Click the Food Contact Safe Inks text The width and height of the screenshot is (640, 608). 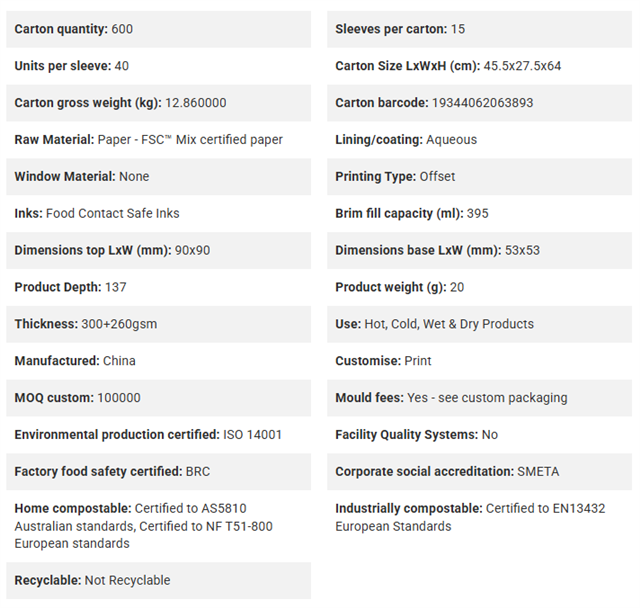[x=113, y=213]
